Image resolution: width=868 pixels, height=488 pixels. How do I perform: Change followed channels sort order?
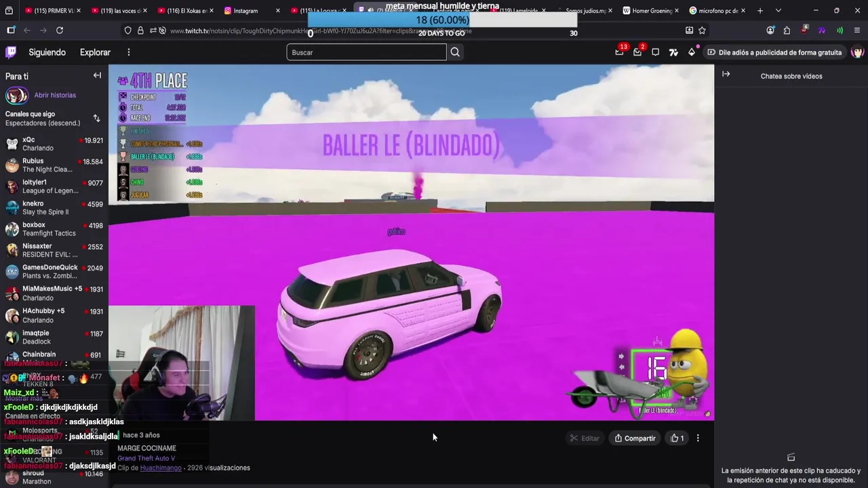pyautogui.click(x=96, y=119)
